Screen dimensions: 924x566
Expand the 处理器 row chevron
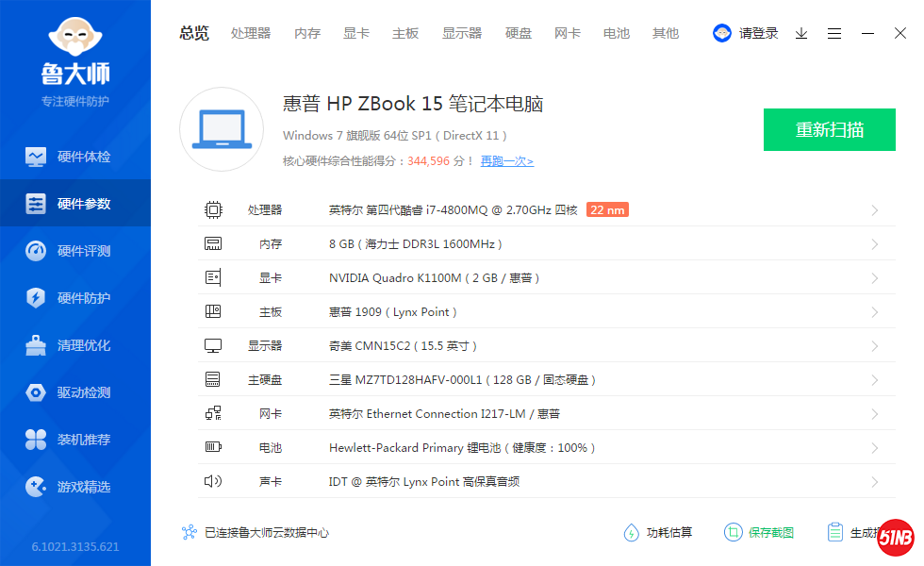point(874,210)
